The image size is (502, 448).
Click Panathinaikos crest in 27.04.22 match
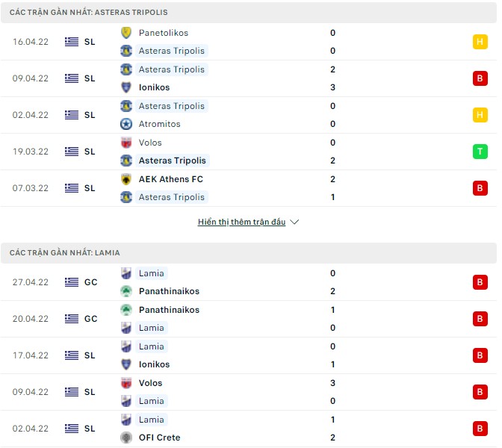[x=126, y=291]
